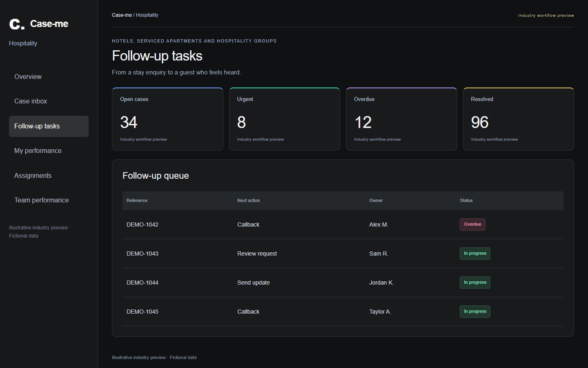Click the Case-me breadcrumb link
This screenshot has width=588, height=368.
click(122, 15)
